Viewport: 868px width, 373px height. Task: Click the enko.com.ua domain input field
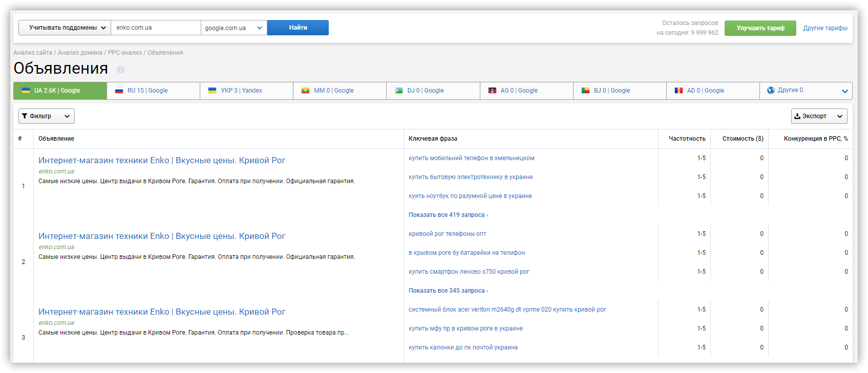[x=156, y=28]
